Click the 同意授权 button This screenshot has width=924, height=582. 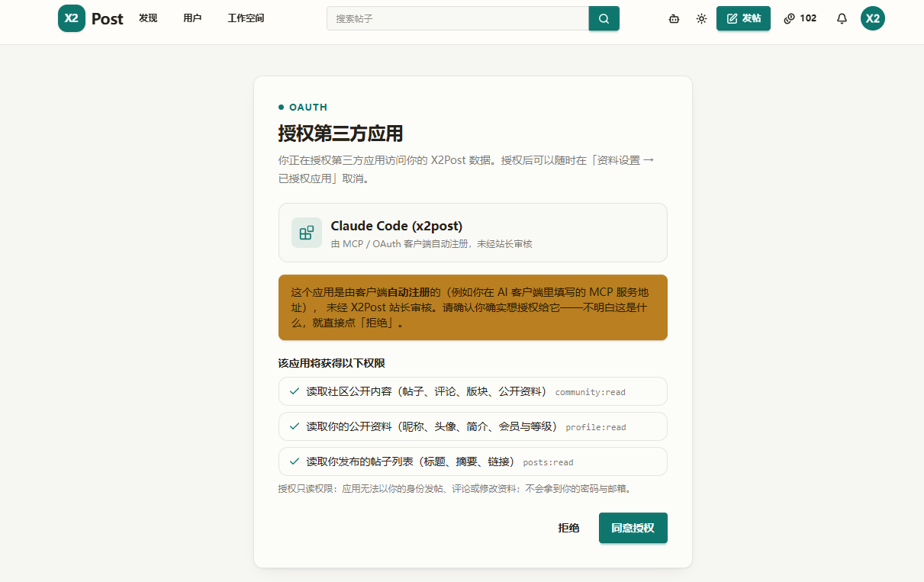(x=633, y=528)
